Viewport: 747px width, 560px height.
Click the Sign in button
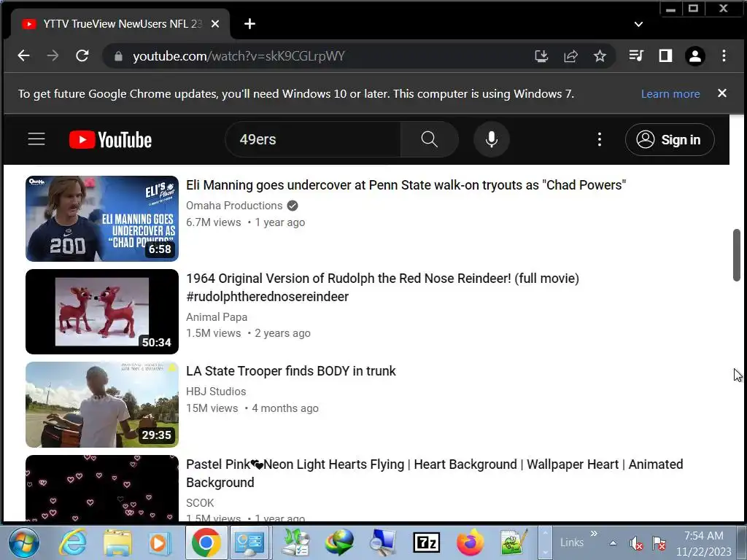670,139
